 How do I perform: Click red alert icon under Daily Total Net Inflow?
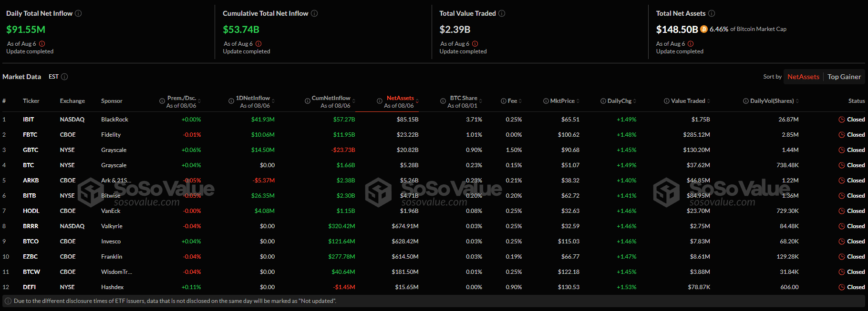(42, 44)
